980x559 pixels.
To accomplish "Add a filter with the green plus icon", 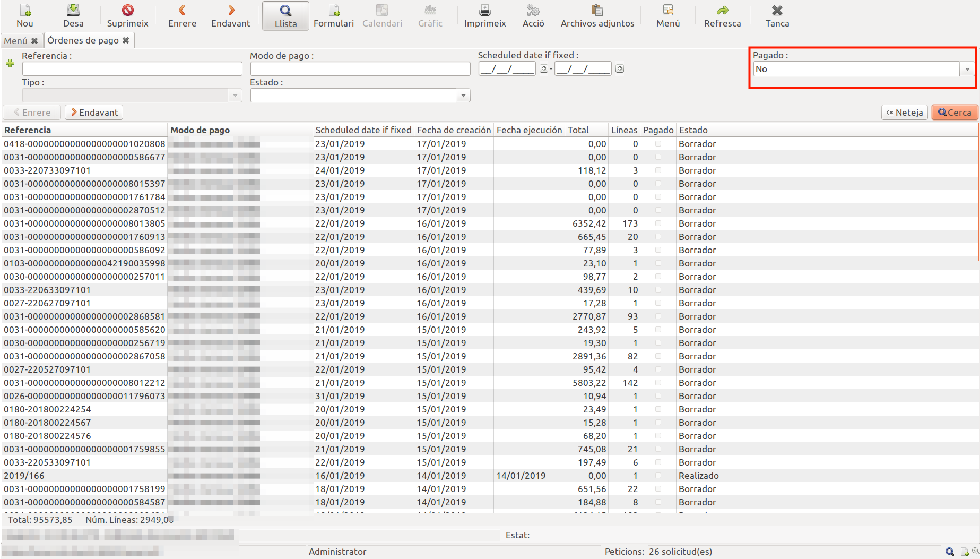I will (x=10, y=63).
